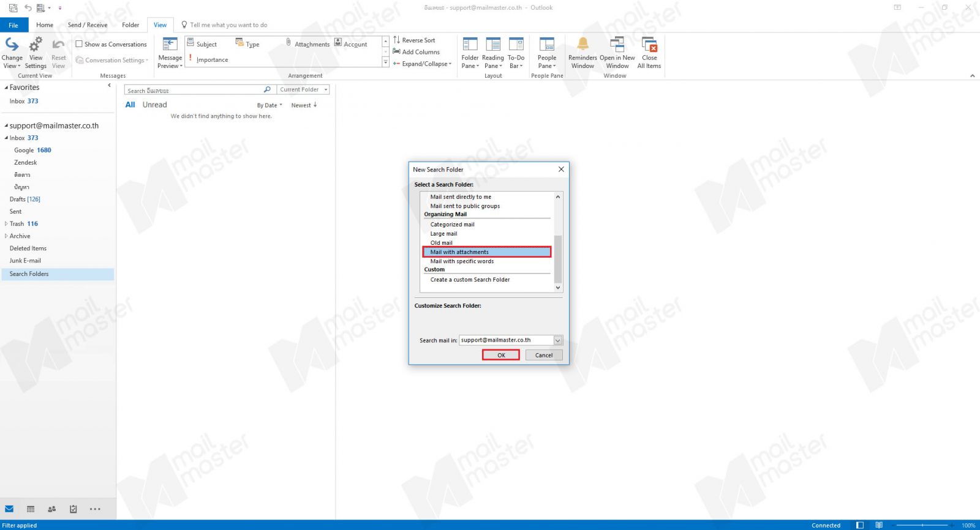
Task: Open the Current Folder search scope dropdown
Action: [304, 89]
